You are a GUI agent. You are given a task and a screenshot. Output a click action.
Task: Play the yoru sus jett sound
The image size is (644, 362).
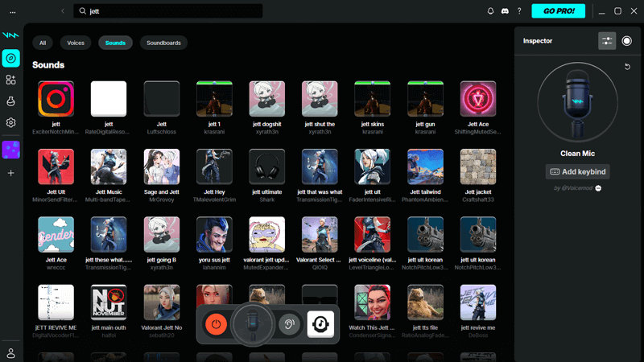tap(214, 234)
